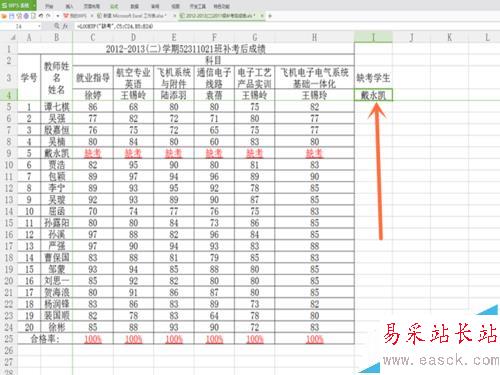The height and width of the screenshot is (375, 500).
Task: Click the 合格率 label cell
Action: pyautogui.click(x=45, y=339)
